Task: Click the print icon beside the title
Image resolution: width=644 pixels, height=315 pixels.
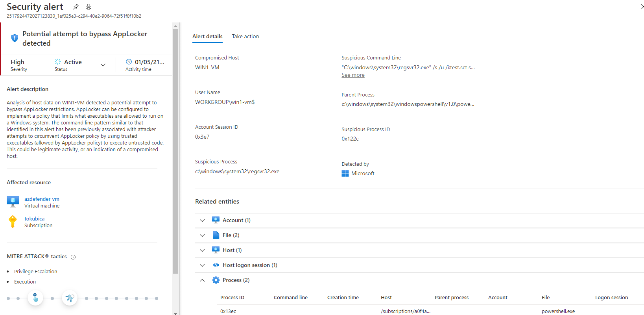Action: (89, 7)
